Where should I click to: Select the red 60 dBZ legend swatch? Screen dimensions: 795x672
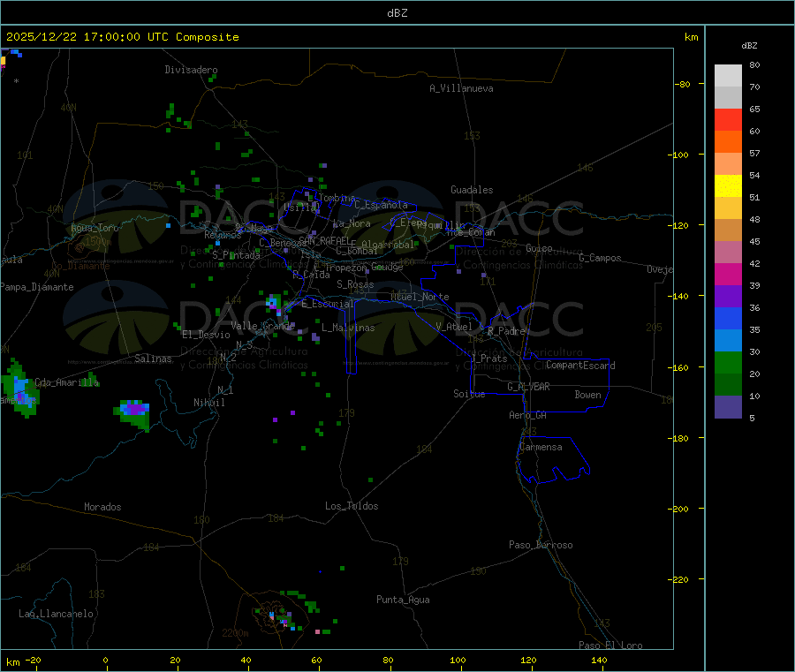click(728, 119)
